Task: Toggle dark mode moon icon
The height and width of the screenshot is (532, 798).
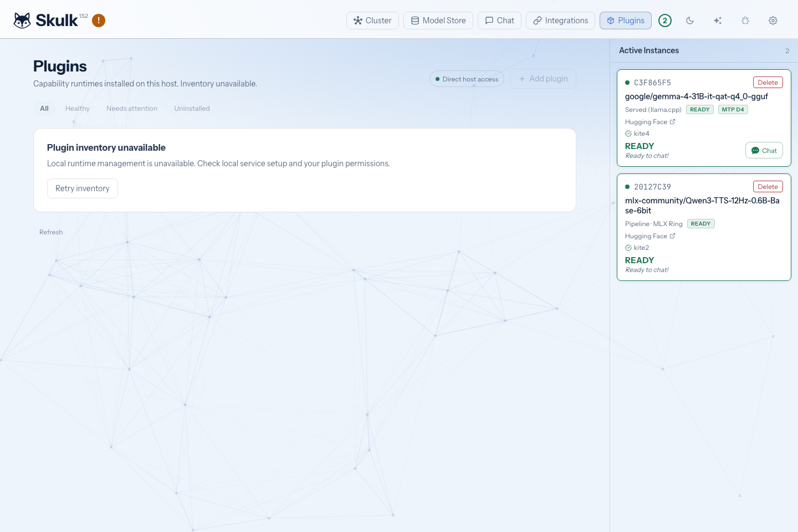Action: pyautogui.click(x=690, y=21)
